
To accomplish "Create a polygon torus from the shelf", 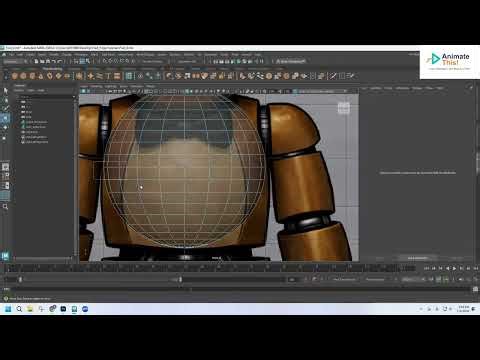I will [49, 76].
